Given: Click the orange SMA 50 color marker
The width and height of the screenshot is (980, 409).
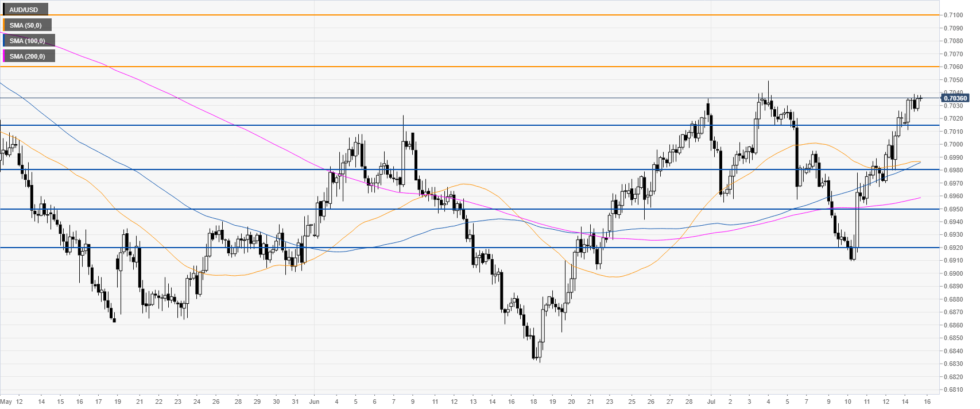Looking at the screenshot, I should point(4,25).
